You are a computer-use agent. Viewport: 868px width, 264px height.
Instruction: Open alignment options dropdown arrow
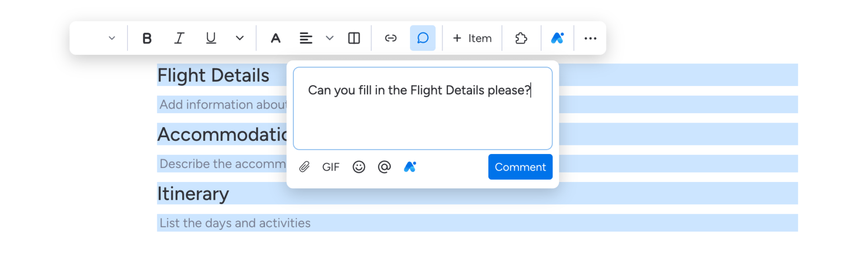coord(330,38)
